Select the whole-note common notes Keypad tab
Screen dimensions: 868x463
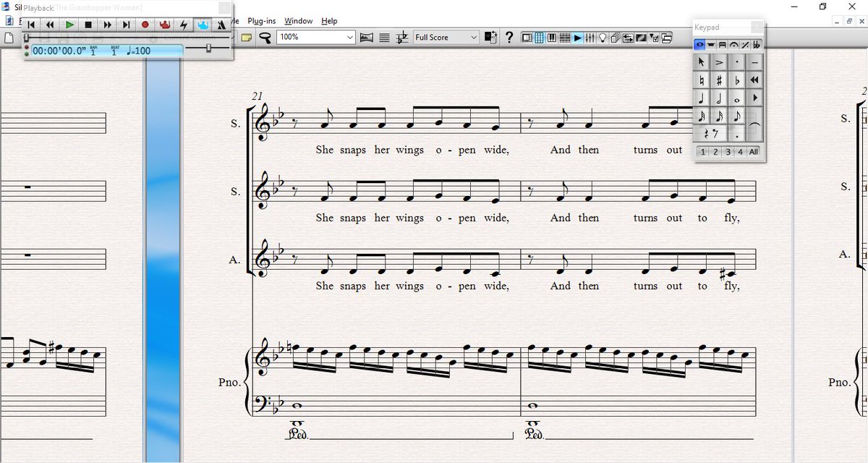click(x=699, y=45)
